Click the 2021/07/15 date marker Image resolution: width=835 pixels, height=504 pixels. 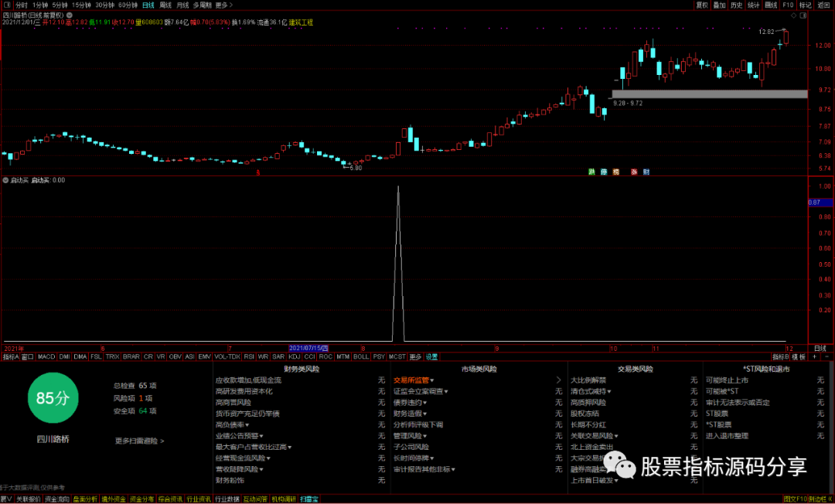[x=308, y=348]
